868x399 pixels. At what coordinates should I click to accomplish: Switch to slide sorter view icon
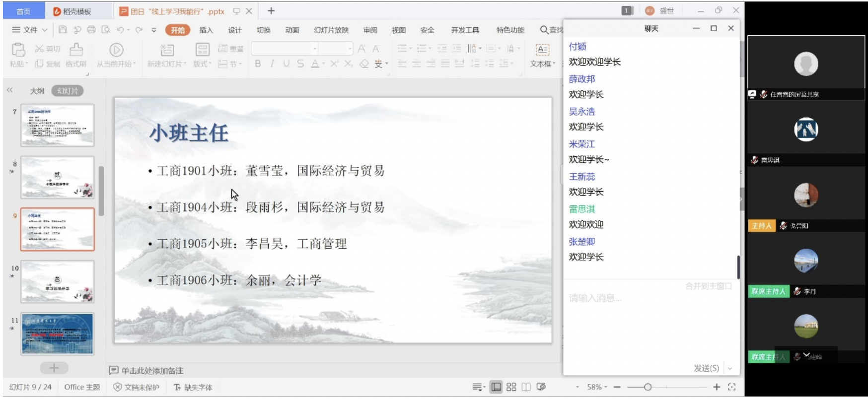click(x=511, y=387)
